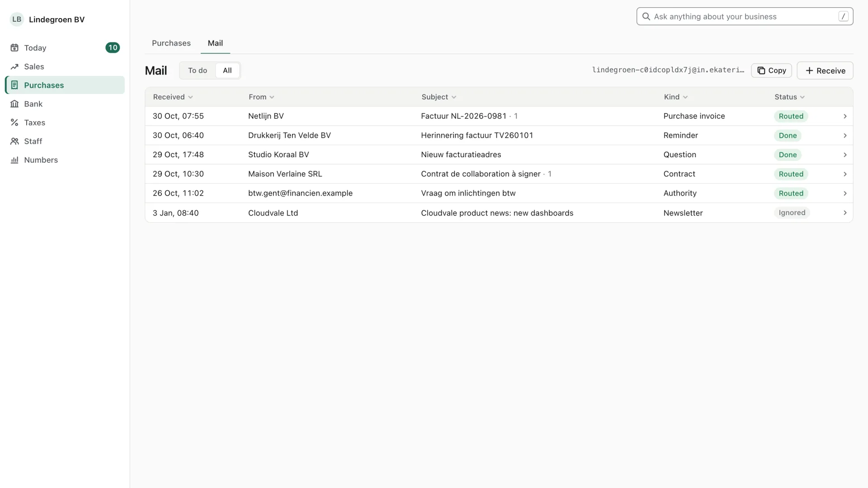Open Studio Koraal BV row chevron
Image resolution: width=868 pixels, height=488 pixels.
(845, 155)
